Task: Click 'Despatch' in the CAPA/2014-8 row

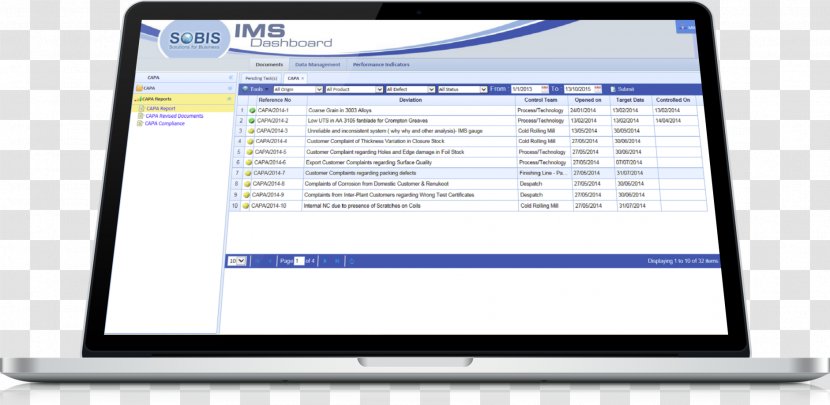Action: (531, 184)
